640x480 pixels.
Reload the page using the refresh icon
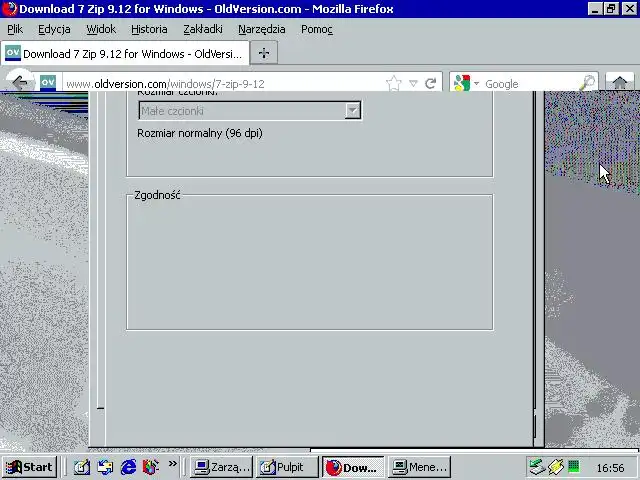[431, 84]
